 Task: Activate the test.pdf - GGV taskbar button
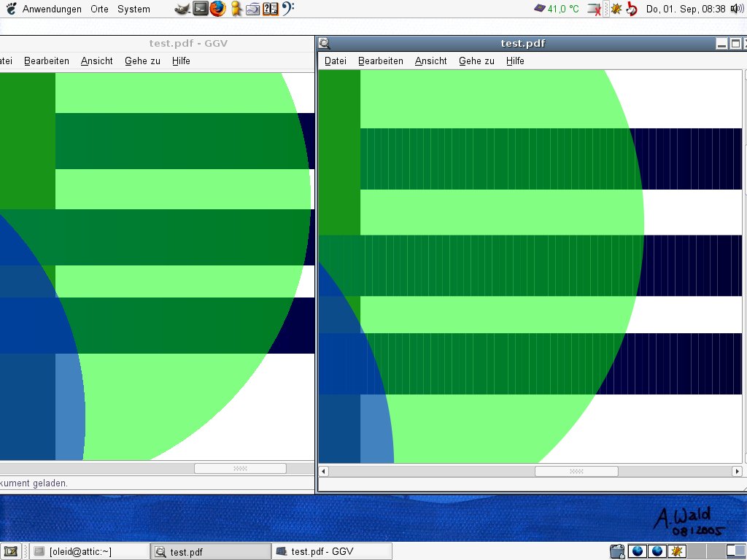pos(332,551)
